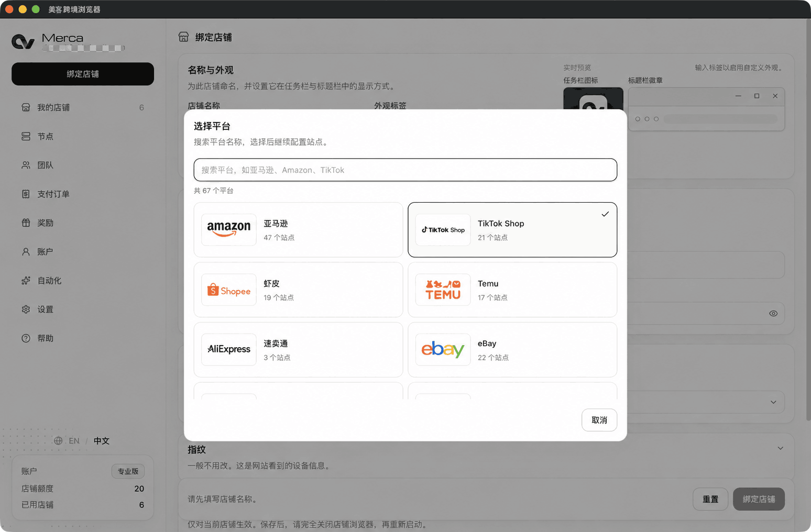Click the 重置 button
Screen dimensions: 811x532
pyautogui.click(x=710, y=499)
